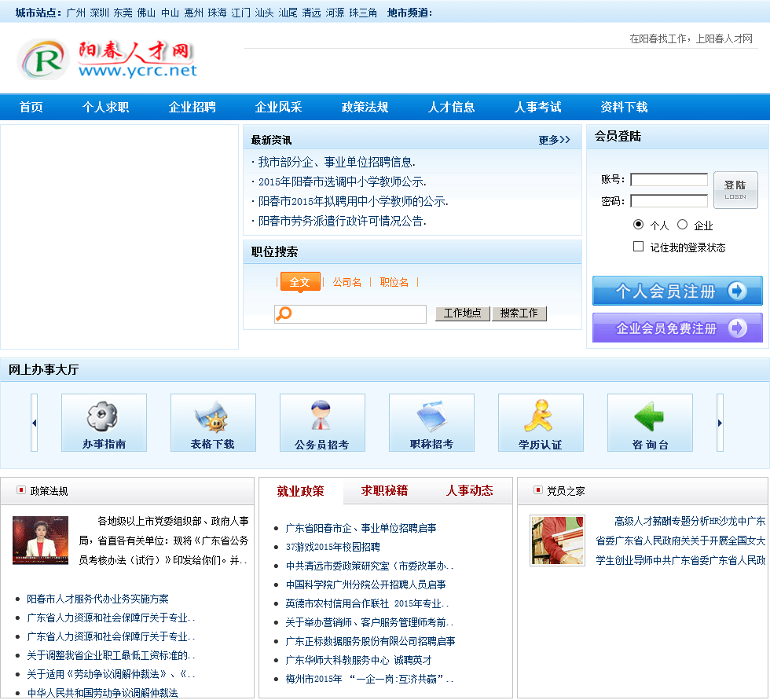Screen dimensions: 770x700
Task: Select the 企业 radio button
Action: point(682,225)
